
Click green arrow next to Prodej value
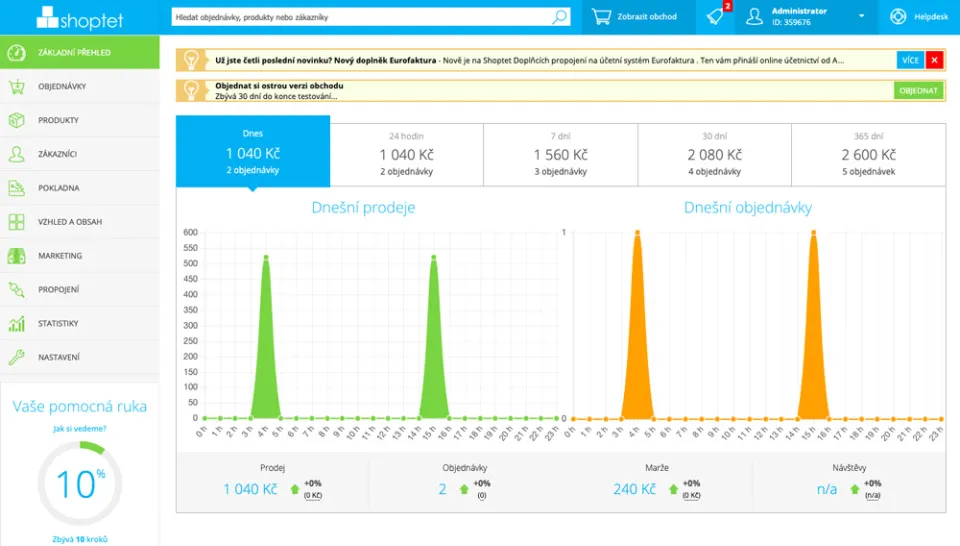click(x=294, y=489)
